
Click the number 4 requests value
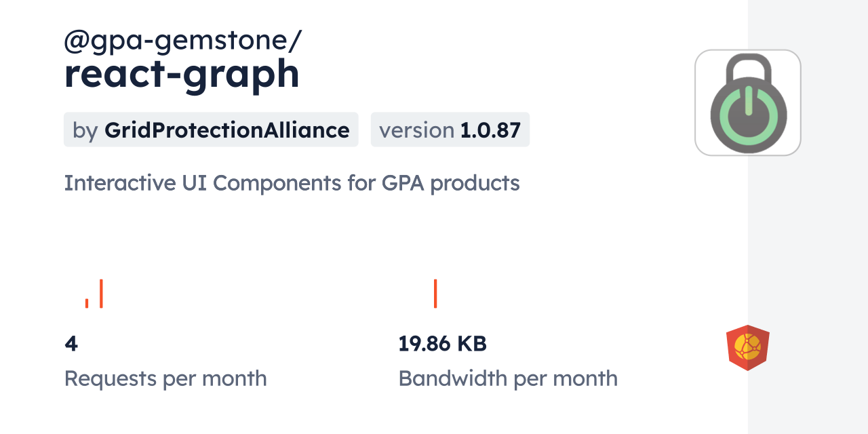71,344
